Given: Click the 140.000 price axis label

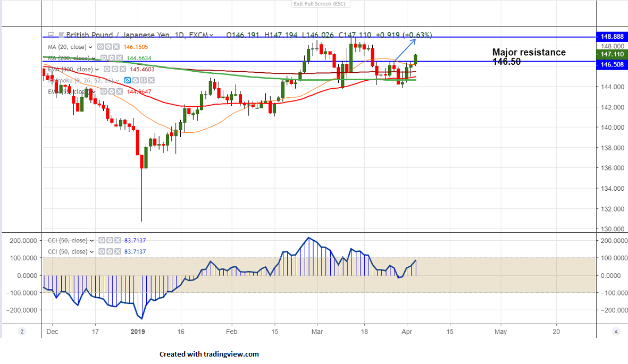Looking at the screenshot, I should point(613,128).
